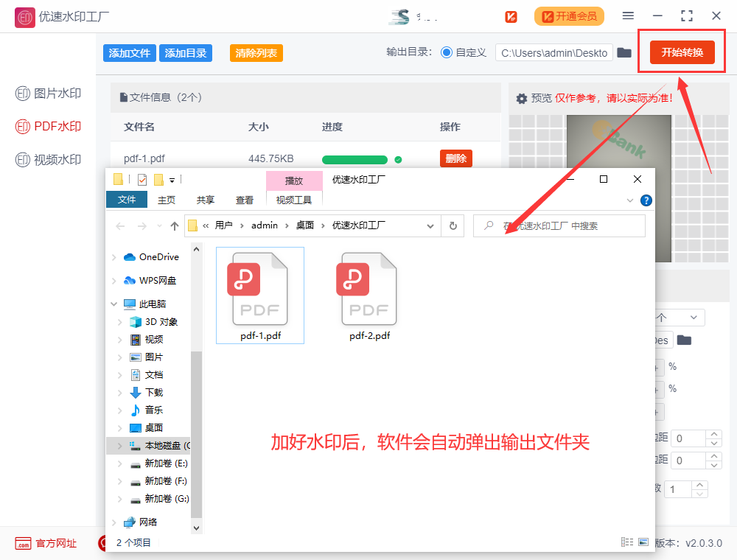Open the recent locations dropdown arrow
The image size is (737, 560).
pyautogui.click(x=159, y=226)
